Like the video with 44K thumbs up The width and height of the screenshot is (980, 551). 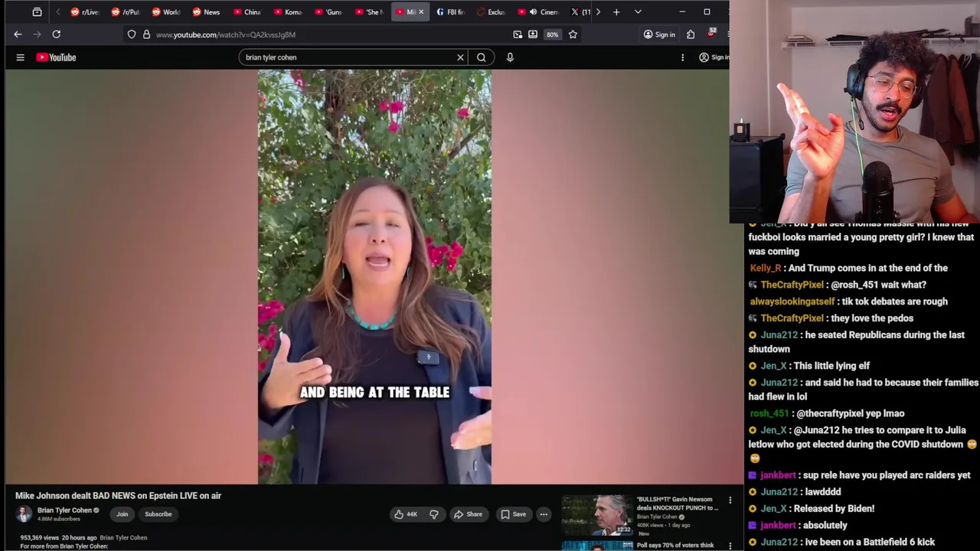[x=406, y=514]
